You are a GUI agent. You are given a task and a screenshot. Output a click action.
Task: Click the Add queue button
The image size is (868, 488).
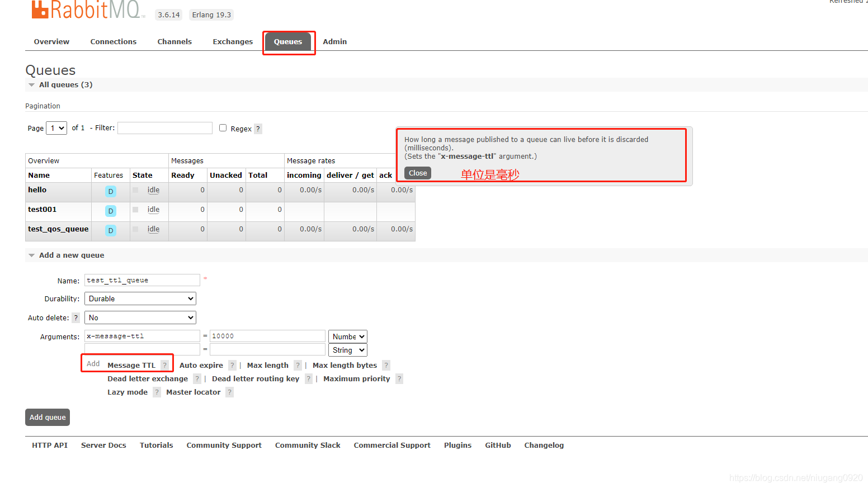click(48, 418)
